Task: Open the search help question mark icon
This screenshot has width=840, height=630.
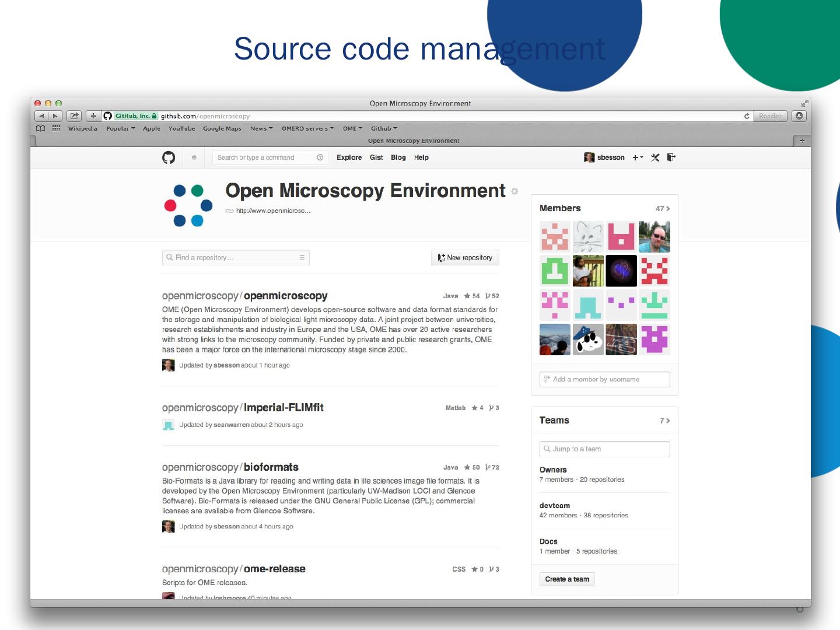Action: click(x=320, y=157)
